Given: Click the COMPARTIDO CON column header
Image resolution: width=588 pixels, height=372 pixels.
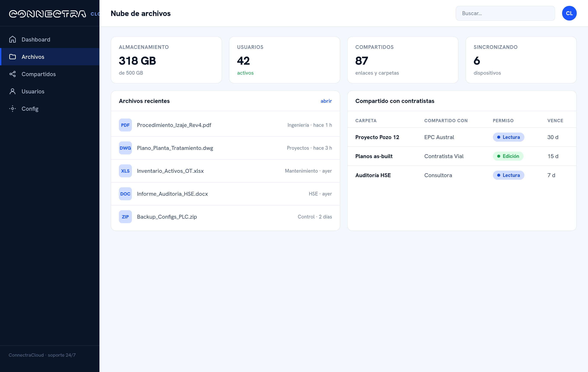Looking at the screenshot, I should [x=446, y=121].
